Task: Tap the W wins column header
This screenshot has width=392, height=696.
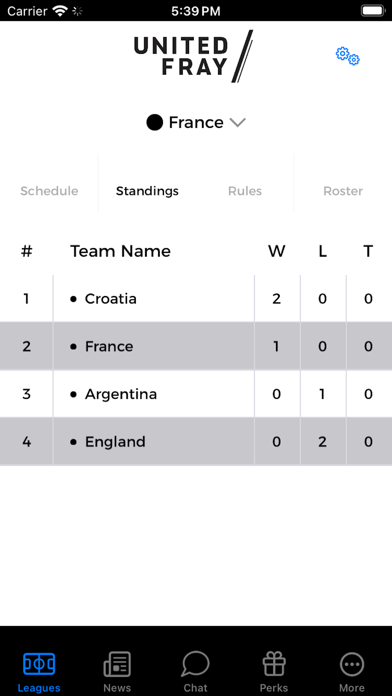Action: tap(277, 251)
